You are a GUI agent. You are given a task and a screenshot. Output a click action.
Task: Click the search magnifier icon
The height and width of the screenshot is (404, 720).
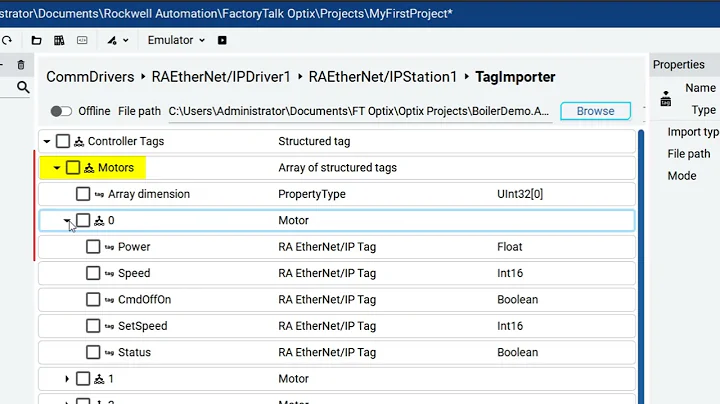23,87
